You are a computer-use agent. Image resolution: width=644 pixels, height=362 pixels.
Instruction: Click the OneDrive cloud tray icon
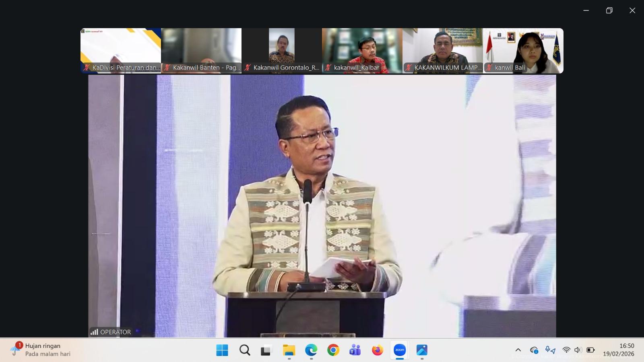(534, 350)
